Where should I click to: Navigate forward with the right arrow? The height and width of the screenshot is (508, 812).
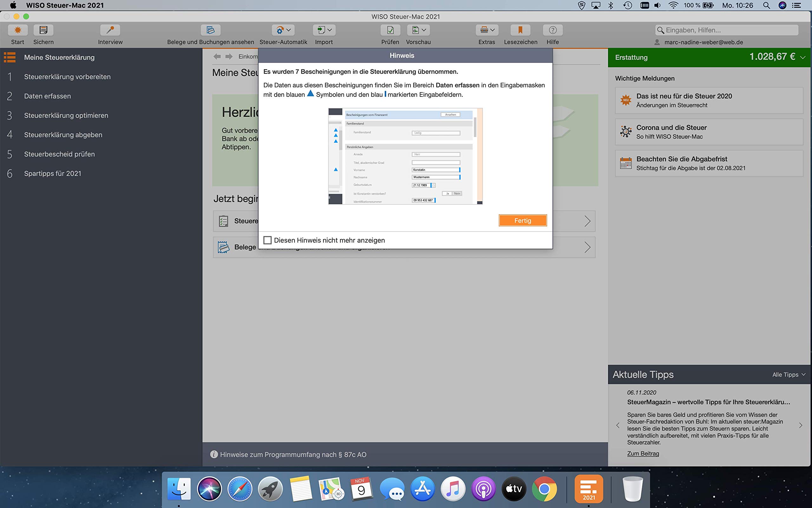pos(229,57)
